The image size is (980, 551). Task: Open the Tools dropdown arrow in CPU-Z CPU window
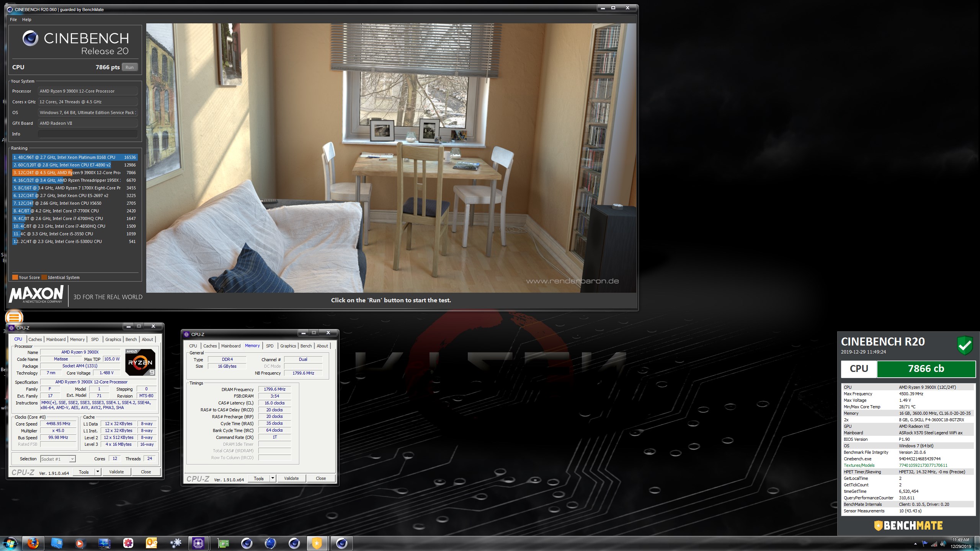(98, 472)
